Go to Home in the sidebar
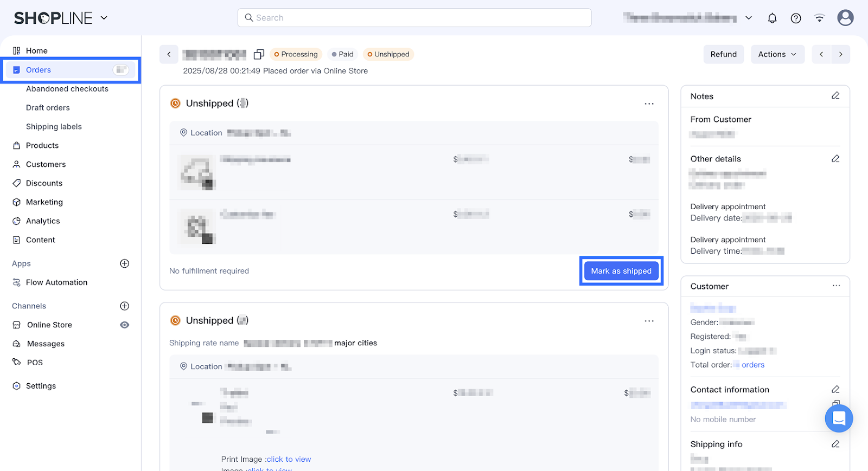The image size is (868, 471). coord(37,50)
